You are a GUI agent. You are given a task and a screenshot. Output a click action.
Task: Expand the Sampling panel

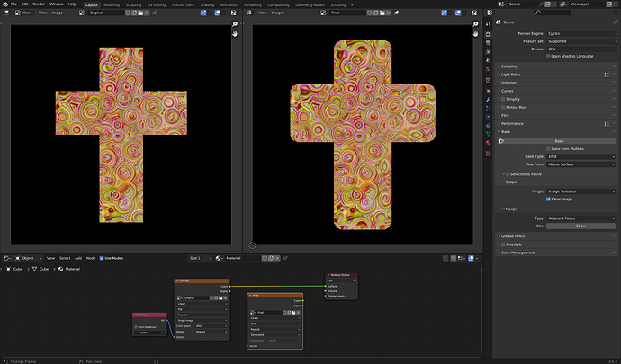[x=556, y=67]
